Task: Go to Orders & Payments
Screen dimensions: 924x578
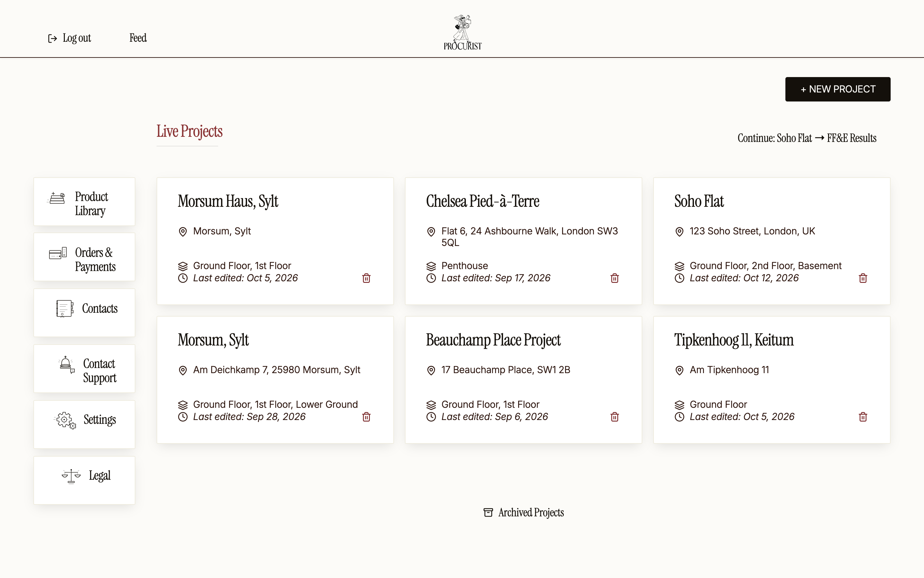Action: click(84, 257)
